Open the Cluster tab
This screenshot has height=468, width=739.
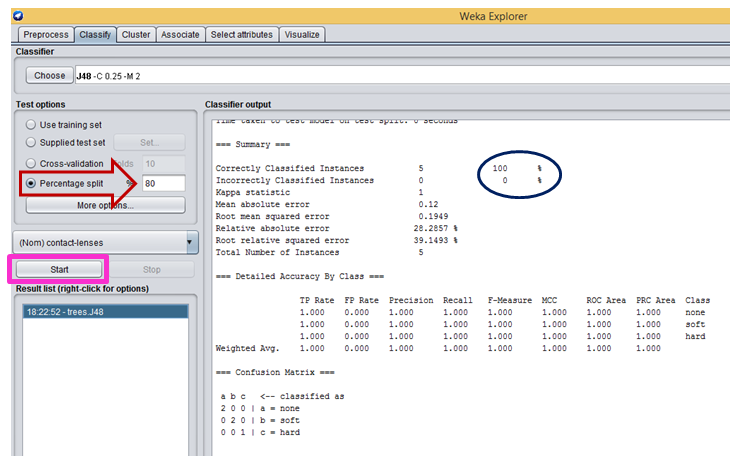click(x=136, y=35)
